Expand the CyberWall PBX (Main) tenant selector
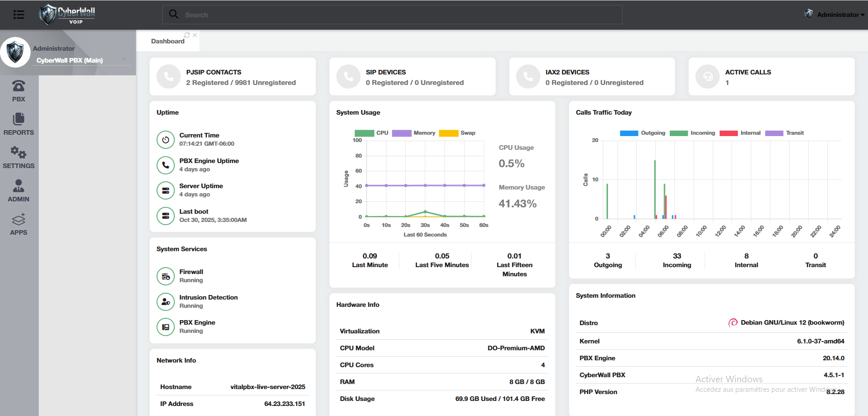Image resolution: width=868 pixels, height=416 pixels. 81,60
